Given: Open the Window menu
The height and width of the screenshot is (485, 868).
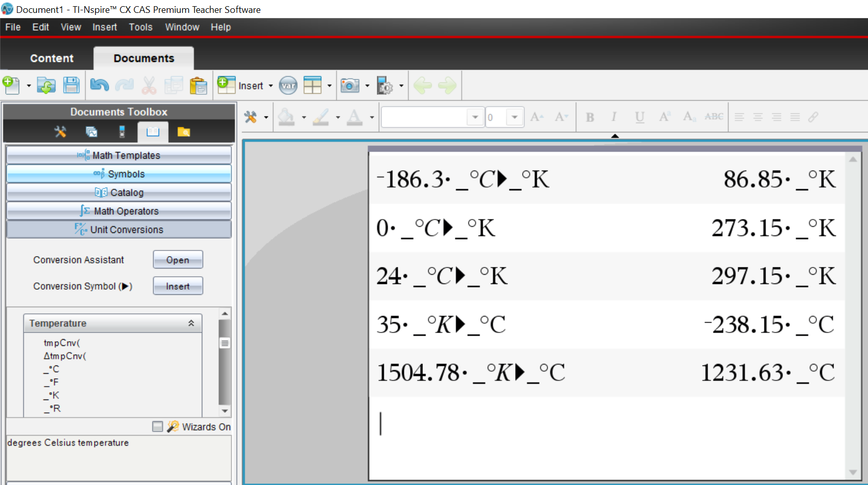Looking at the screenshot, I should tap(182, 27).
